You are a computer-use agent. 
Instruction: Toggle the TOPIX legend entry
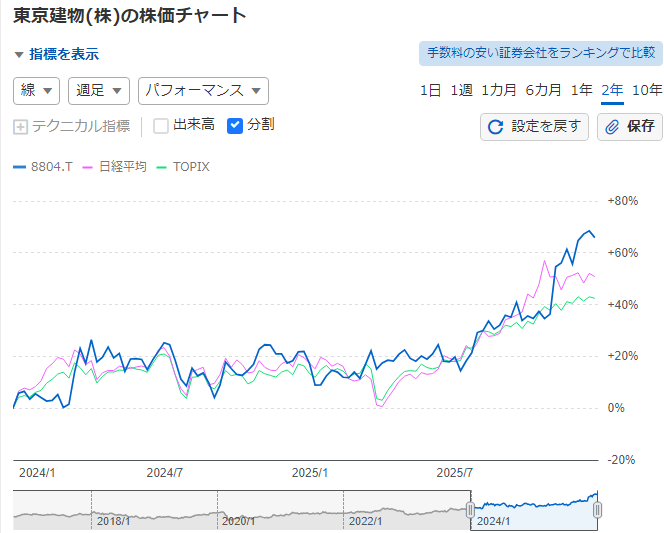183,167
